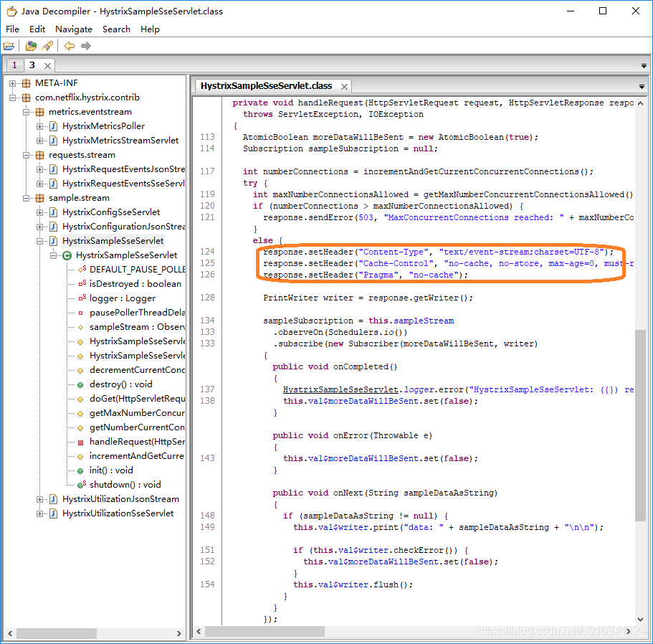
Task: Click the handleRequest private method icon
Action: [81, 442]
